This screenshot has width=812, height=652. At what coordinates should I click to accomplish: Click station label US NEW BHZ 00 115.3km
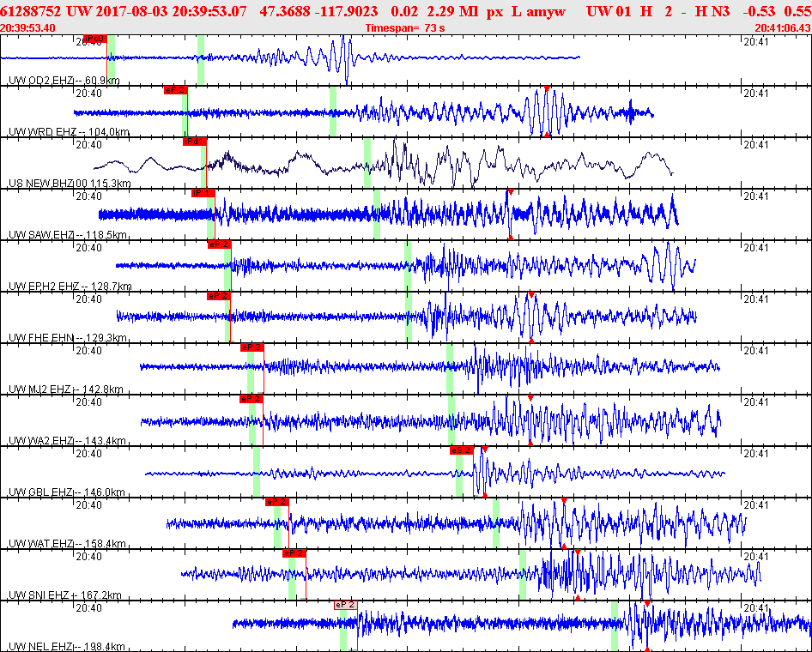(70, 184)
